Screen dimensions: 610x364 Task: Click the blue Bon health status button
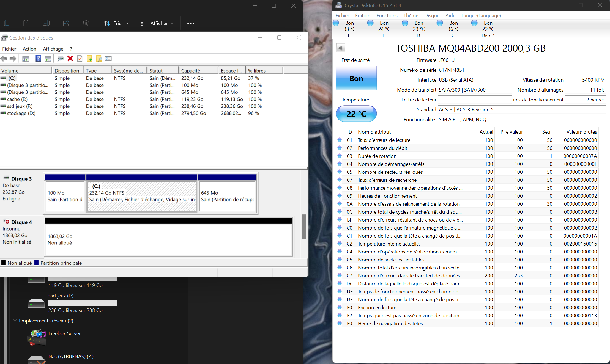356,79
